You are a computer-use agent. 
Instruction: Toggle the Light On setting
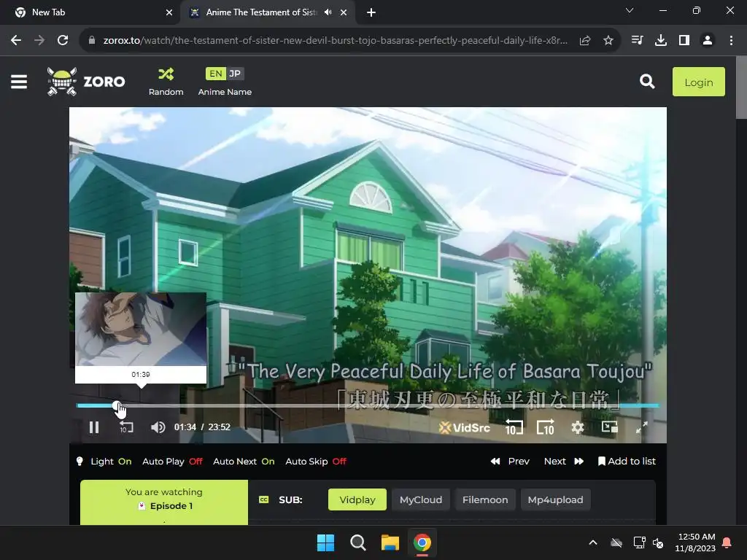[x=104, y=462]
